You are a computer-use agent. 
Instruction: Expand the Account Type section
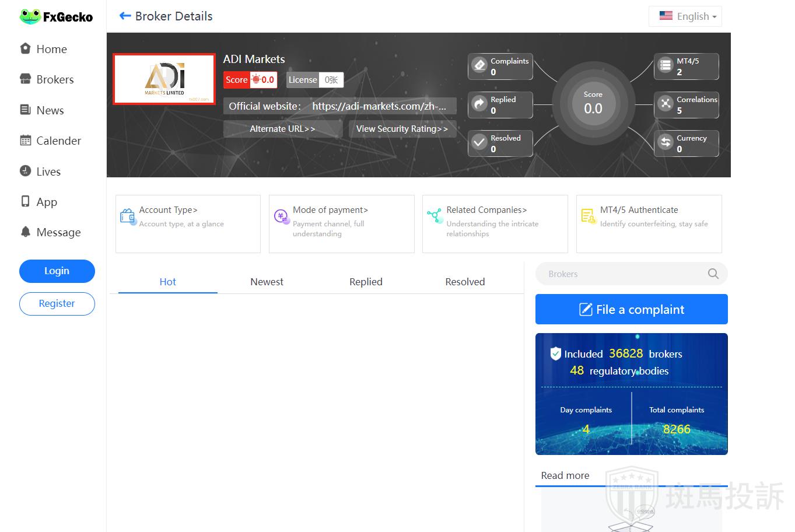tap(169, 210)
